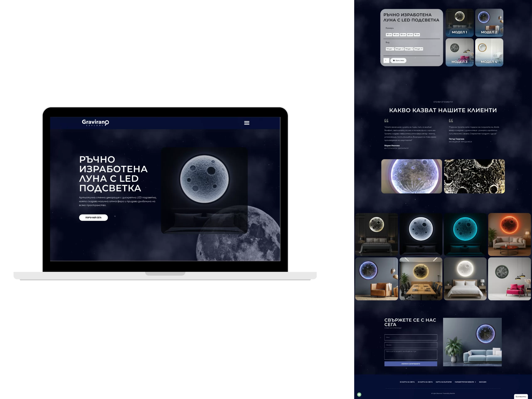This screenshot has height=399, width=532.
Task: Open 3D карта на света link
Action: 407,382
